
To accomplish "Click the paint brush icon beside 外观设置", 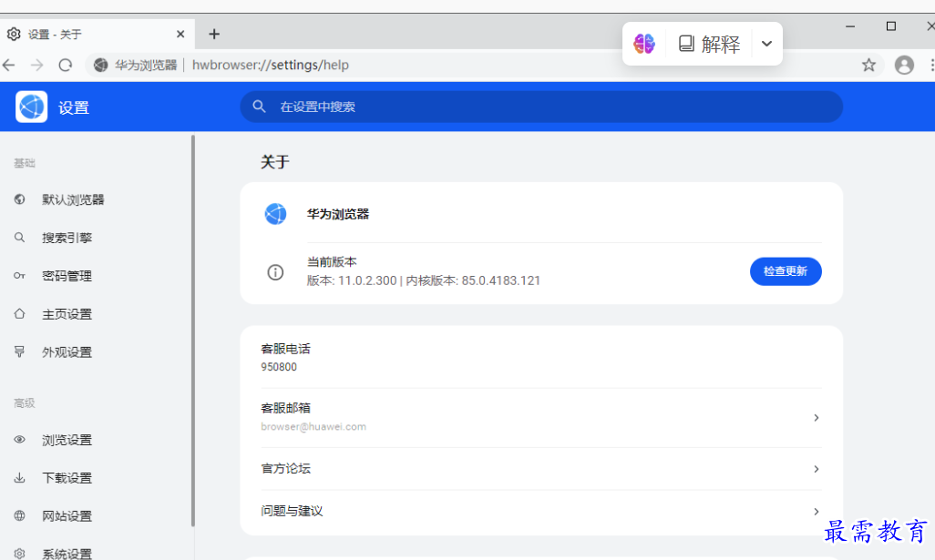I will (20, 351).
